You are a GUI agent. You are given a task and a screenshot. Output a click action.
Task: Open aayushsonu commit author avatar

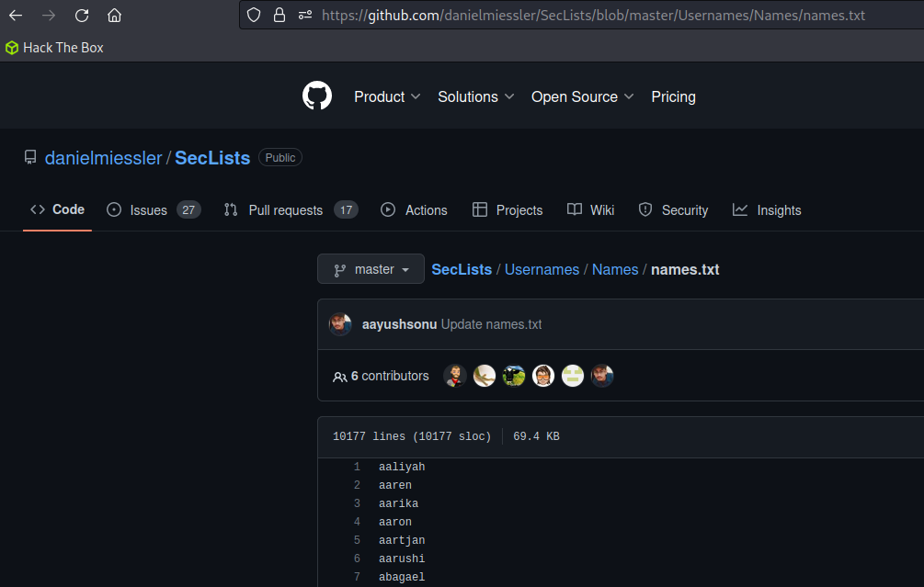tap(340, 324)
